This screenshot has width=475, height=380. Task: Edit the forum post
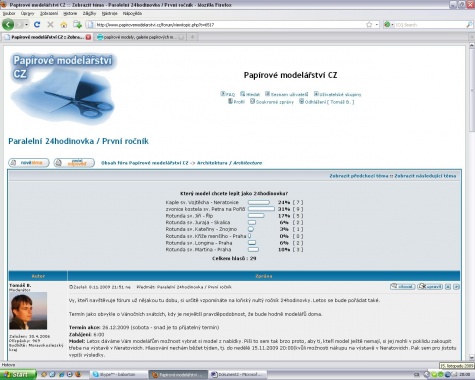[430, 287]
